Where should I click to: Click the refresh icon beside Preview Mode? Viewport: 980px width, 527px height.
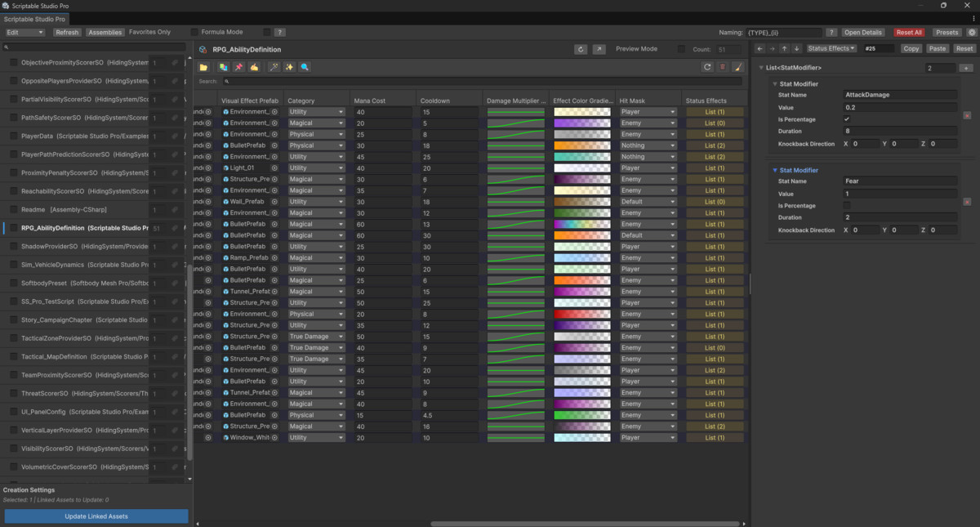pos(581,49)
